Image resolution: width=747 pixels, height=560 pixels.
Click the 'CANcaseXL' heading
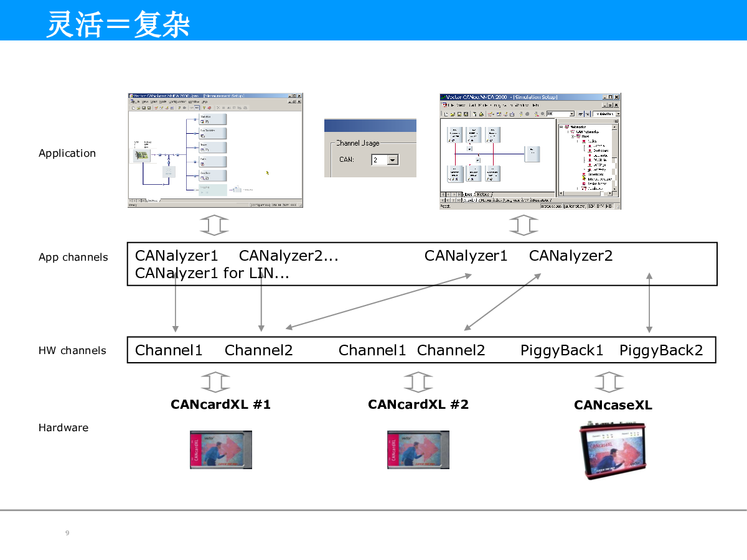tap(613, 405)
